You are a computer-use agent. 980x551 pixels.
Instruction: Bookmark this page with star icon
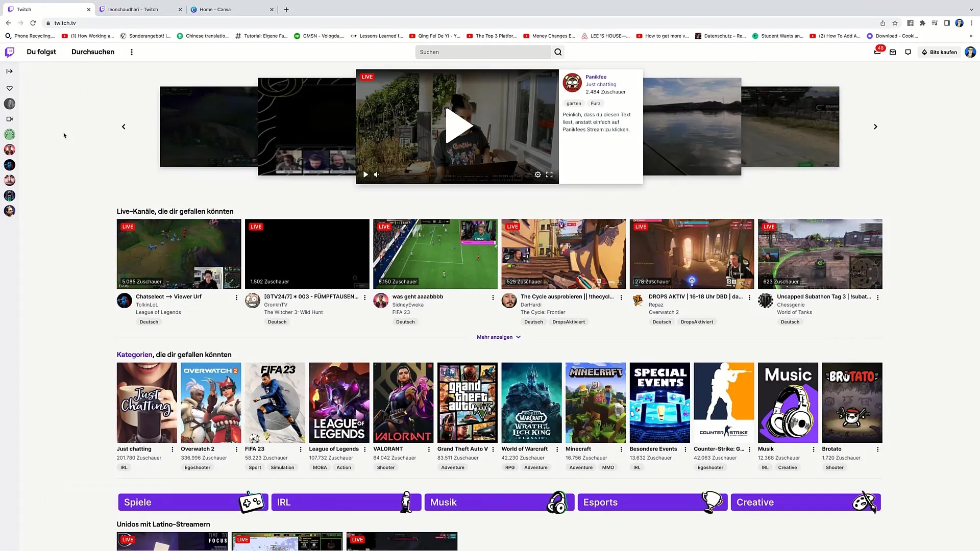895,23
